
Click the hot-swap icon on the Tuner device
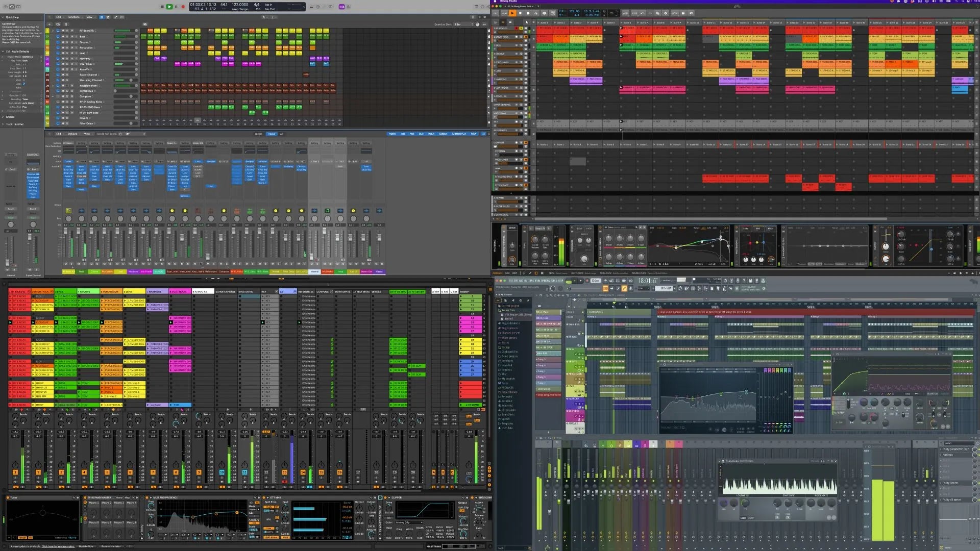tap(74, 497)
